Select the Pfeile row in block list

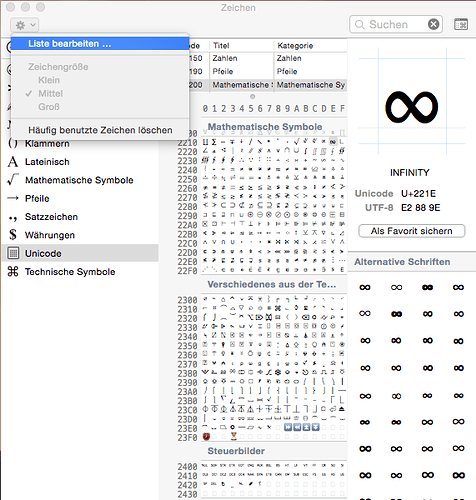point(268,72)
